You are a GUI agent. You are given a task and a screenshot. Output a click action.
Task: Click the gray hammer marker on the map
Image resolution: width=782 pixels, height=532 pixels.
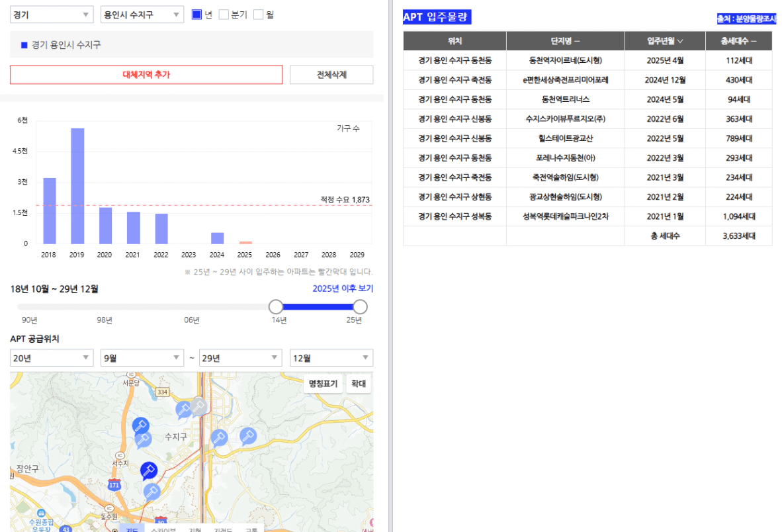[198, 406]
